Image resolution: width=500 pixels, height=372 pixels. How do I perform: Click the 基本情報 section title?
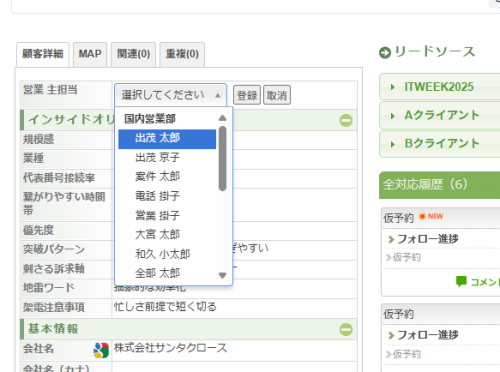[53, 329]
